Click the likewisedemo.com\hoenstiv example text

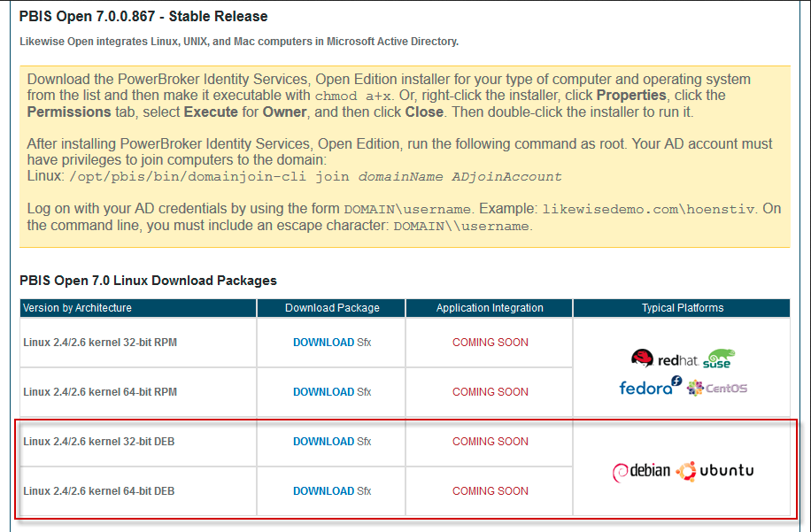tap(650, 210)
